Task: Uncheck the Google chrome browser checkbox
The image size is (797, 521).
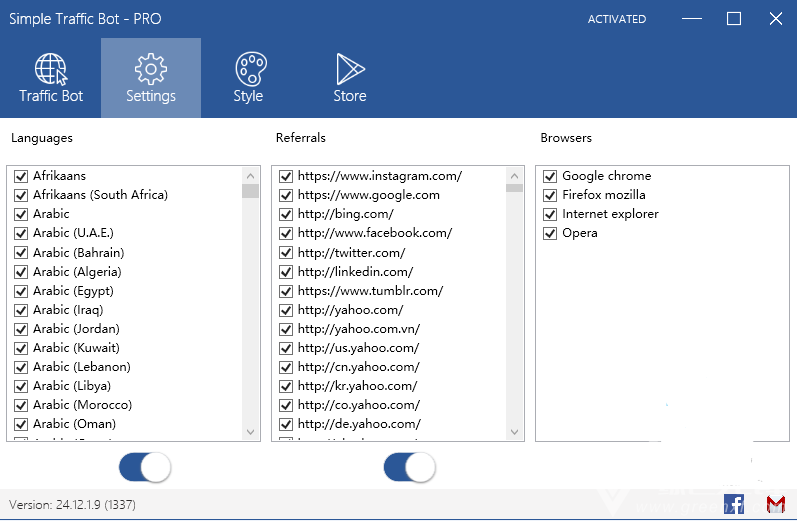Action: point(550,176)
